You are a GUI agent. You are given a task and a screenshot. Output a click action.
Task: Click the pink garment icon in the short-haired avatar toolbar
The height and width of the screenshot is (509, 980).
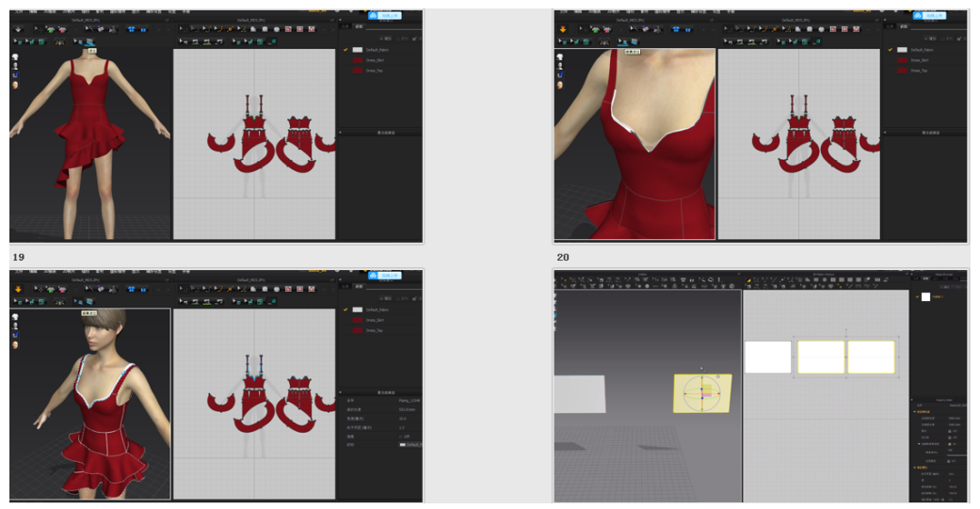point(62,289)
